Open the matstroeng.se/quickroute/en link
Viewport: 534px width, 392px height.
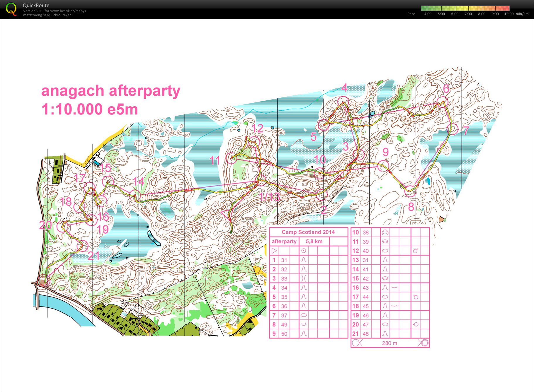47,15
